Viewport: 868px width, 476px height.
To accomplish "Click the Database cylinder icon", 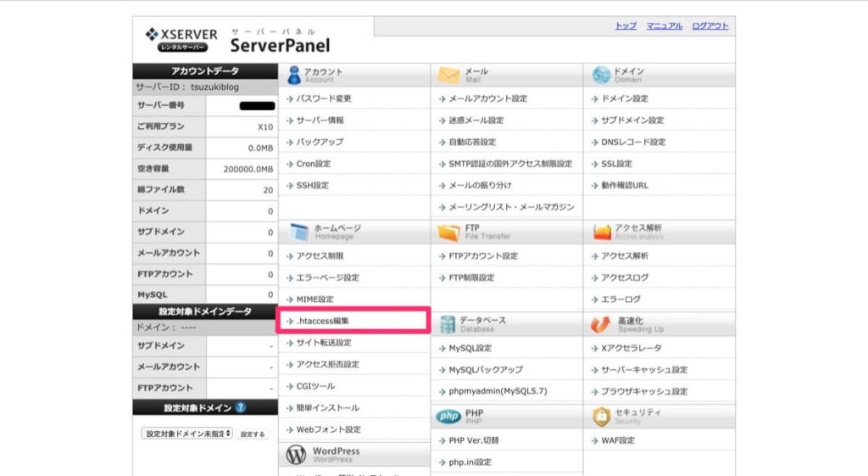I will click(448, 324).
